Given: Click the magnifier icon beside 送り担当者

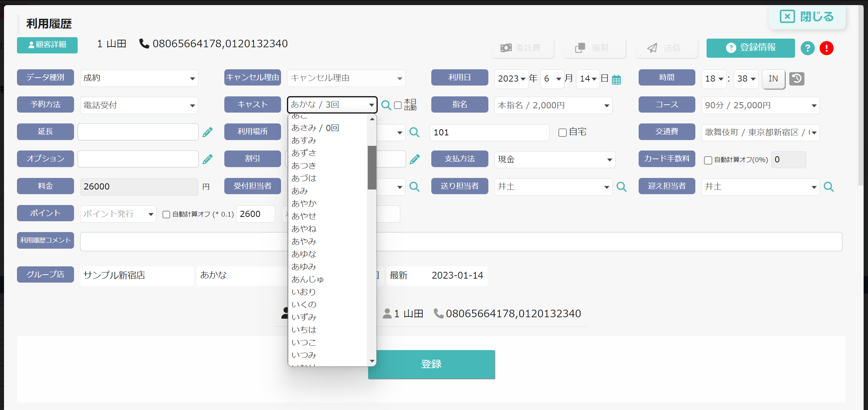Looking at the screenshot, I should pyautogui.click(x=622, y=187).
